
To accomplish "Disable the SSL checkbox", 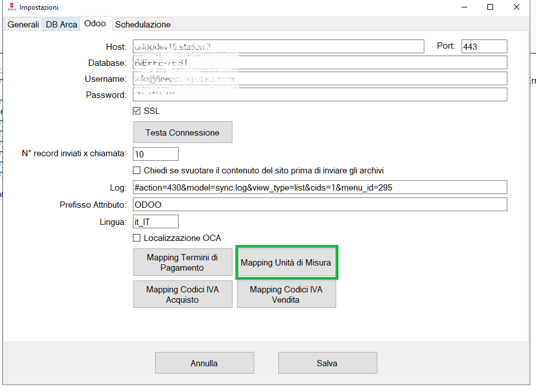I will [x=137, y=111].
